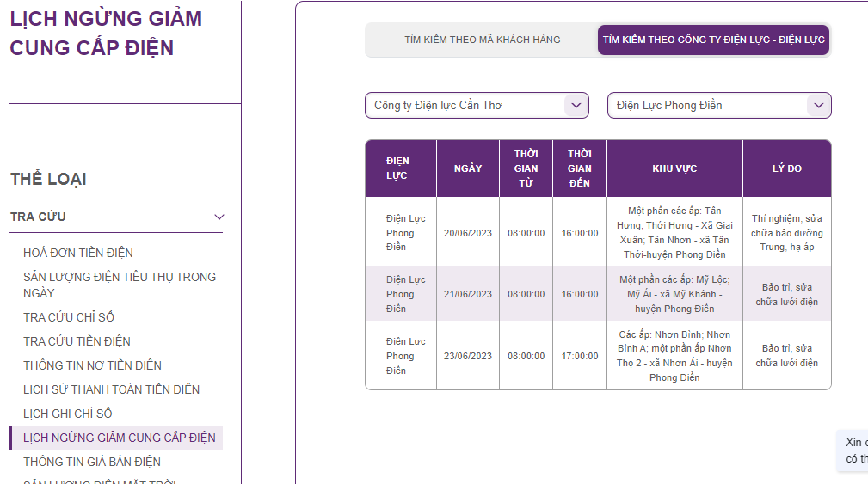Open Hoá đơn tiền điện link

pos(78,253)
